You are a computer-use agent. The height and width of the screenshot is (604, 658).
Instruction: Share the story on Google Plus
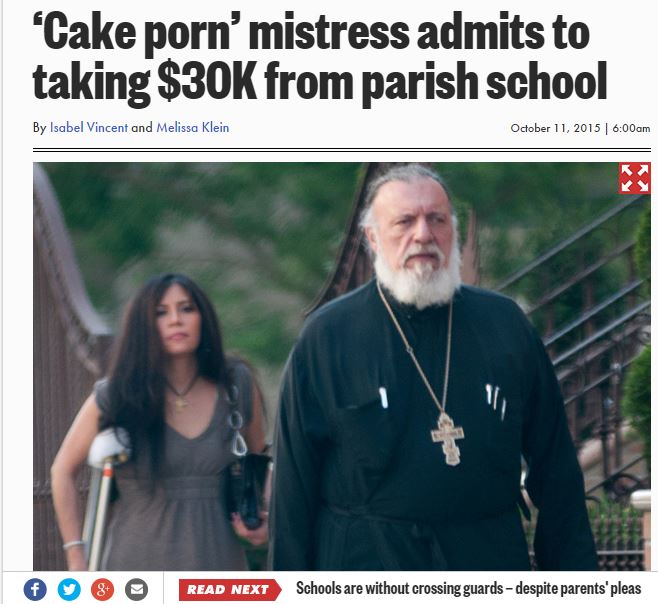(x=103, y=589)
